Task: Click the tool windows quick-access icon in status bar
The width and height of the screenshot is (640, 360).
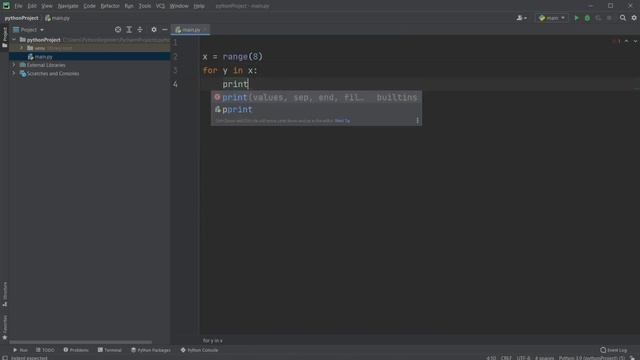Action: coord(5,358)
